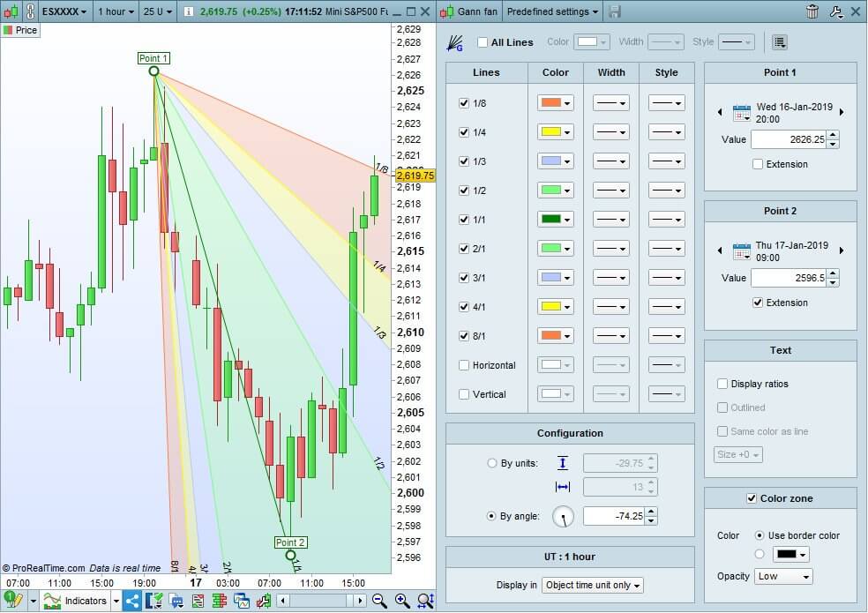Click the chain link icon beside ESXXXX
Screen dimensions: 868x613
[x=29, y=12]
